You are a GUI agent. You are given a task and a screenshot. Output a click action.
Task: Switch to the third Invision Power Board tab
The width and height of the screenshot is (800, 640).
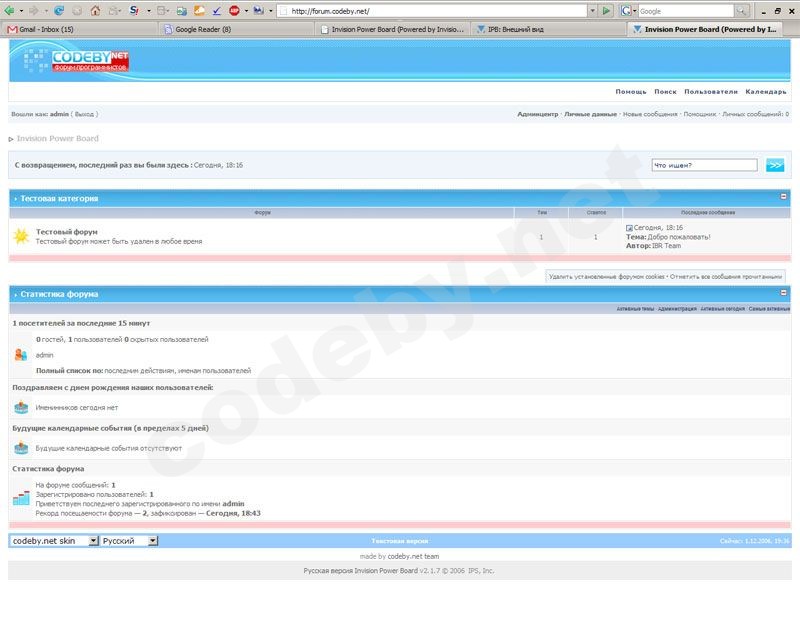tap(392, 29)
